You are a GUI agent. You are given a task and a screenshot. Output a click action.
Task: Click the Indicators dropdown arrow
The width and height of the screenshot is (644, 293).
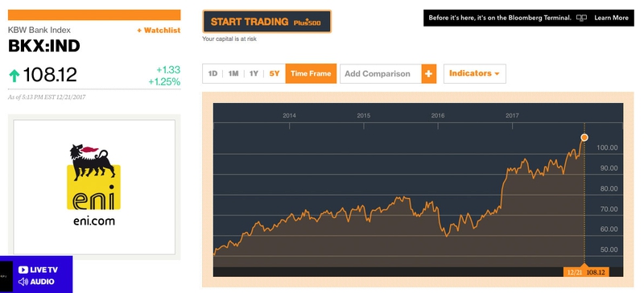[x=497, y=74]
